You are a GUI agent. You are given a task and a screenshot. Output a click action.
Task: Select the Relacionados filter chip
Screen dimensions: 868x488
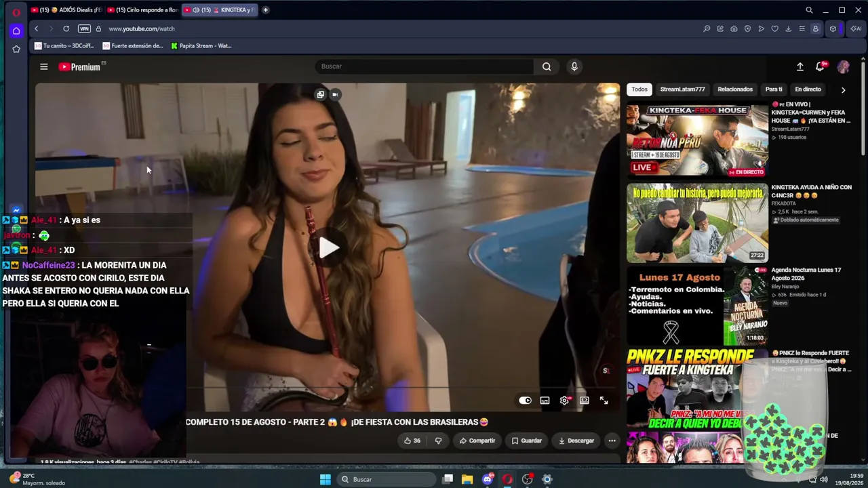tap(735, 89)
